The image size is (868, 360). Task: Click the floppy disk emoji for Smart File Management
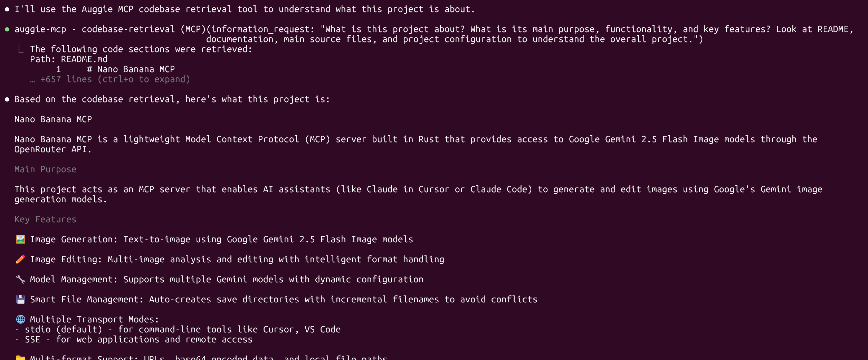(21, 299)
